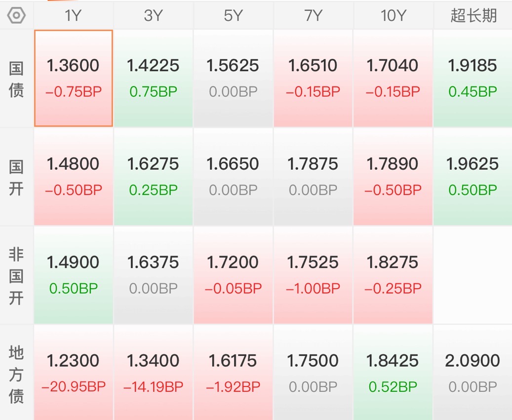
Task: Select the 3Y column header
Action: coord(153,15)
